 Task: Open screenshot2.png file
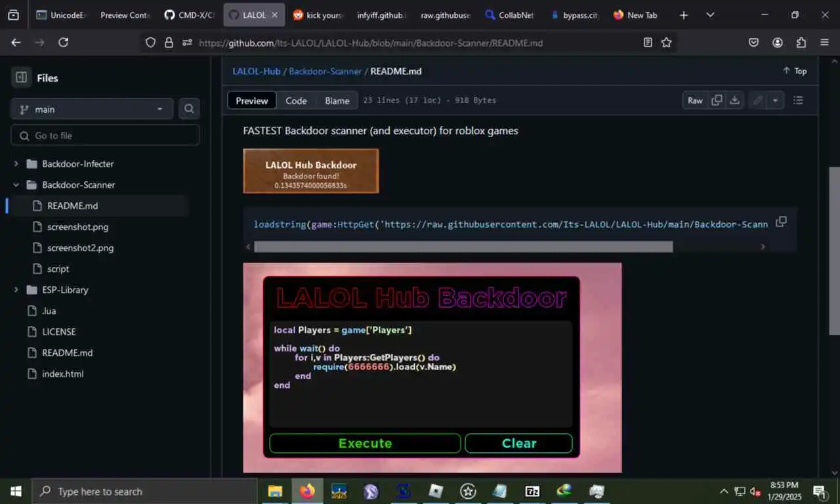80,247
